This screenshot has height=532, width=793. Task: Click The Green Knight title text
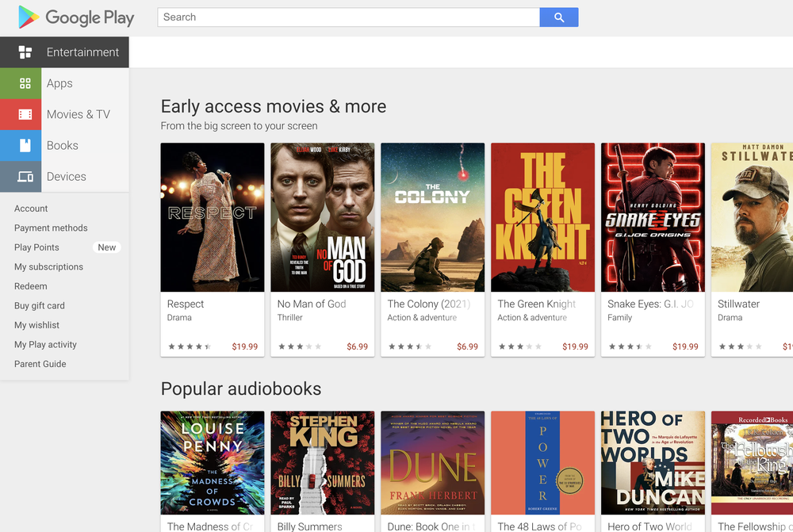coord(537,304)
